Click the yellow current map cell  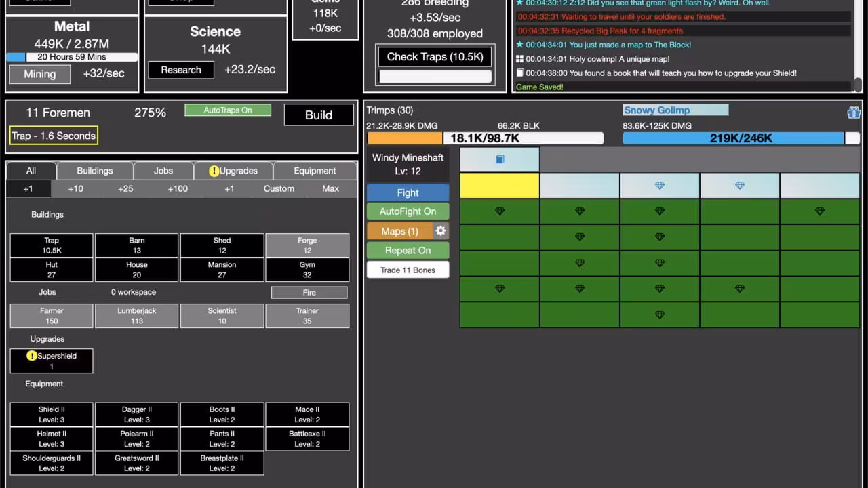[x=500, y=186]
